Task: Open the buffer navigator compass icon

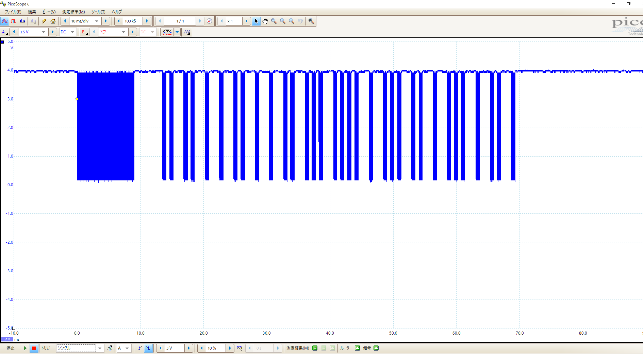Action: click(210, 21)
